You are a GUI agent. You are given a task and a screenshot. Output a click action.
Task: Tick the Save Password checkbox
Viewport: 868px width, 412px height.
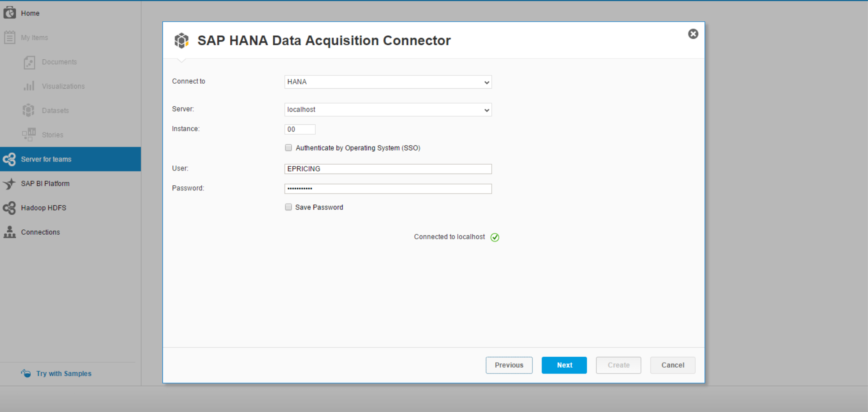(289, 207)
